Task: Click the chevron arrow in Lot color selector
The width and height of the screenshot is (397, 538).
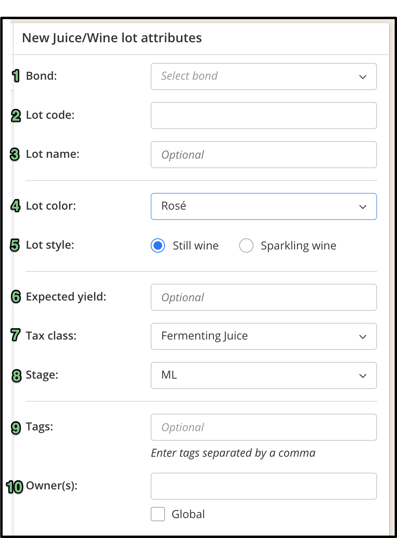Action: (x=363, y=207)
